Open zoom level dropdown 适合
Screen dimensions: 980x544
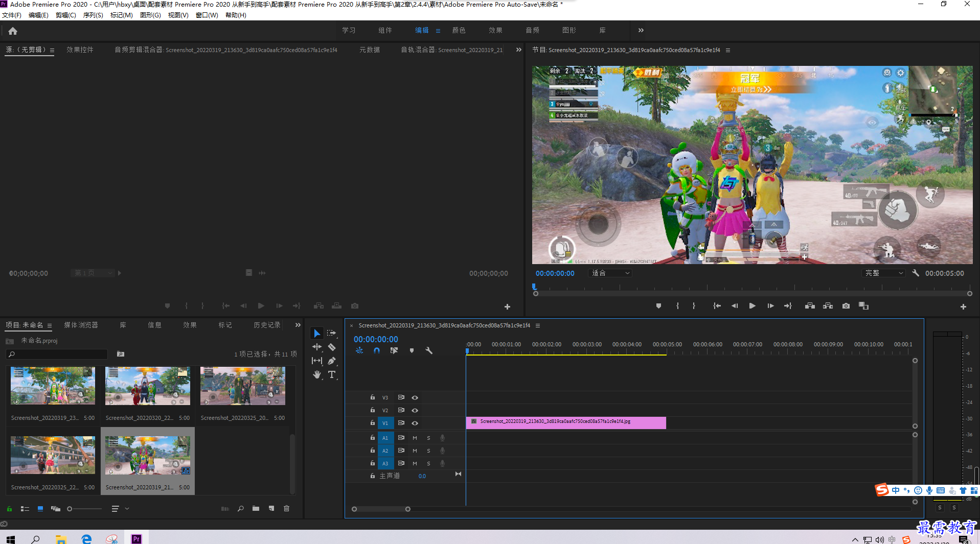coord(610,273)
